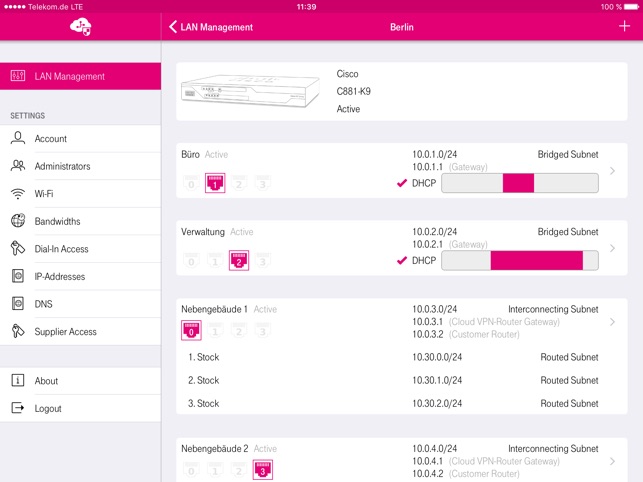Image resolution: width=643 pixels, height=482 pixels.
Task: Click the Telekom.de LTE carrier status
Action: click(x=43, y=7)
